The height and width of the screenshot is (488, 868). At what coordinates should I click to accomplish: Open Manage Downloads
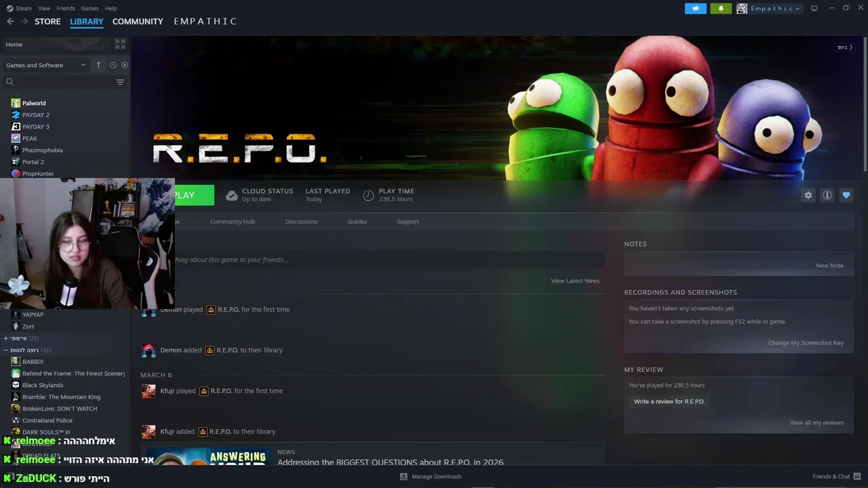[x=431, y=476]
